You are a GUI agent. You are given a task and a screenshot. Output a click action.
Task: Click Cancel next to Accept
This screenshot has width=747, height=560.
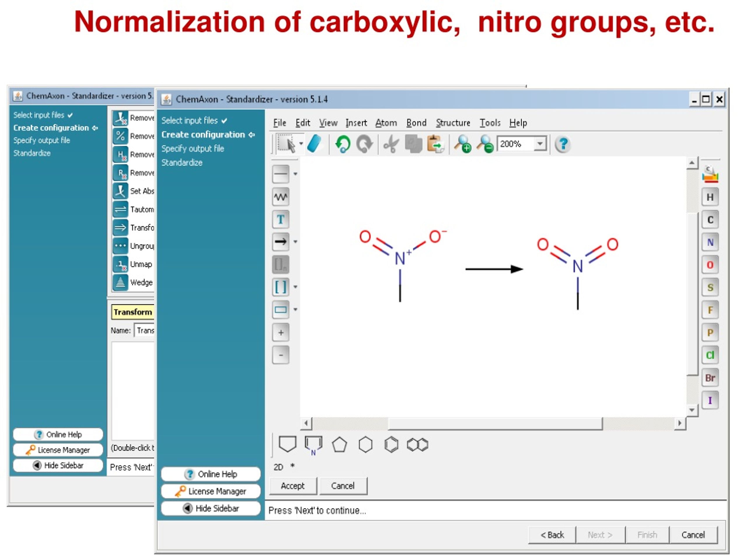coord(343,486)
